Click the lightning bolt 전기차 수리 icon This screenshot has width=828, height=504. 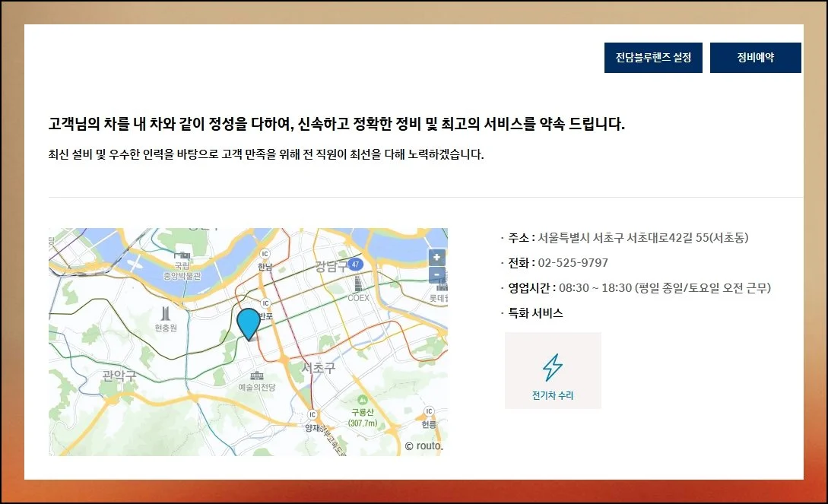553,367
